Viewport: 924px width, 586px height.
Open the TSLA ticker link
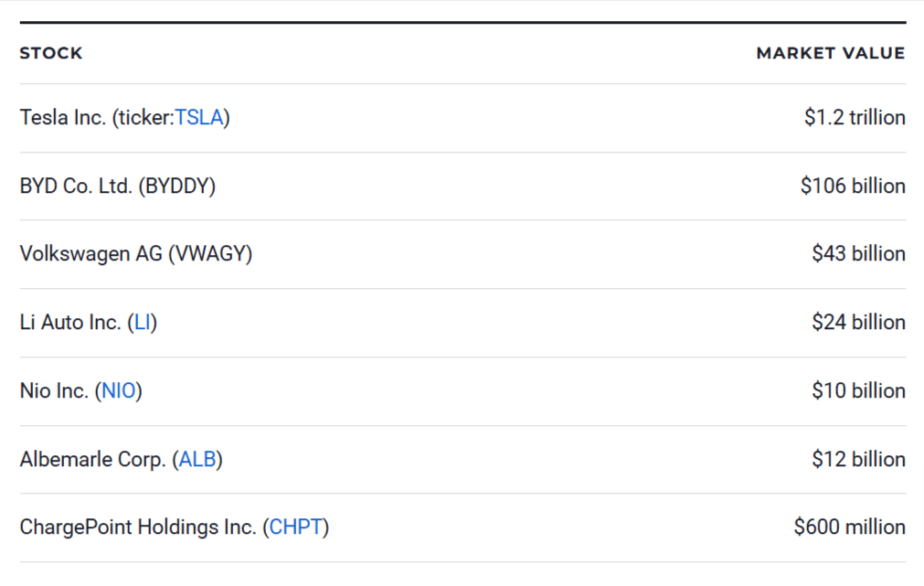click(x=199, y=118)
